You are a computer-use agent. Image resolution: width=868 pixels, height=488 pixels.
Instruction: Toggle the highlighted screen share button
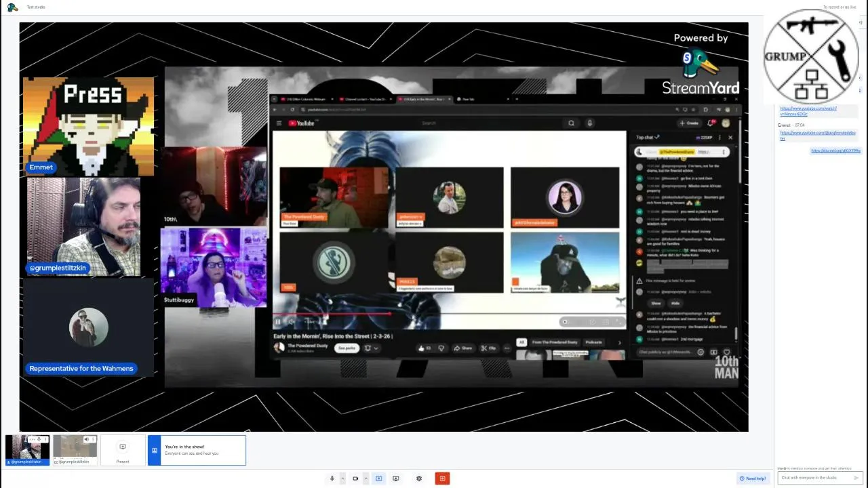tap(379, 479)
